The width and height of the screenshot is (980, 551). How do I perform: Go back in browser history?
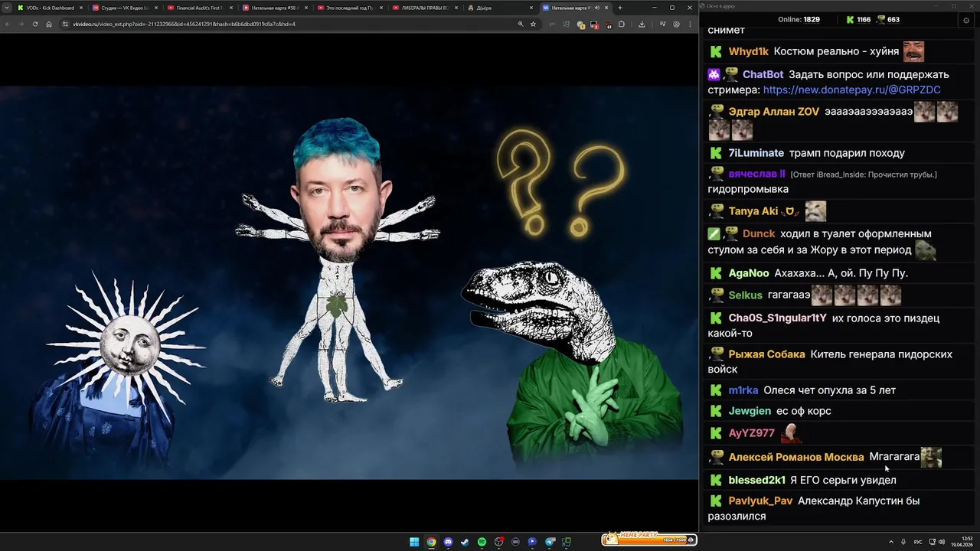8,24
